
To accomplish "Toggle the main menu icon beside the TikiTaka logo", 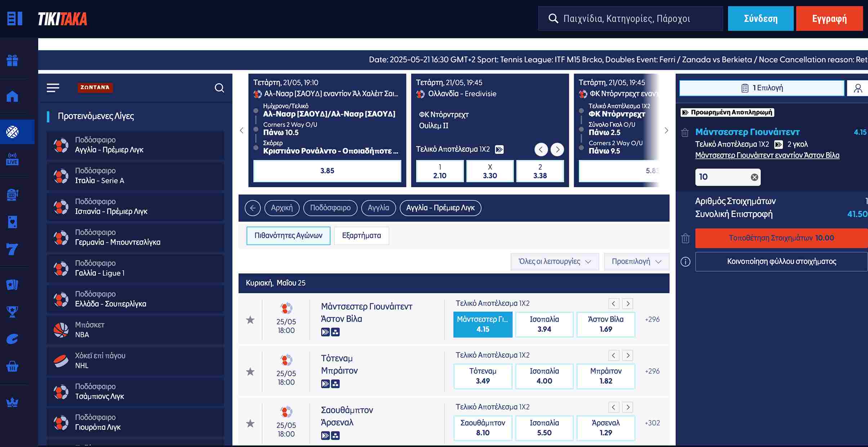I will click(x=15, y=19).
